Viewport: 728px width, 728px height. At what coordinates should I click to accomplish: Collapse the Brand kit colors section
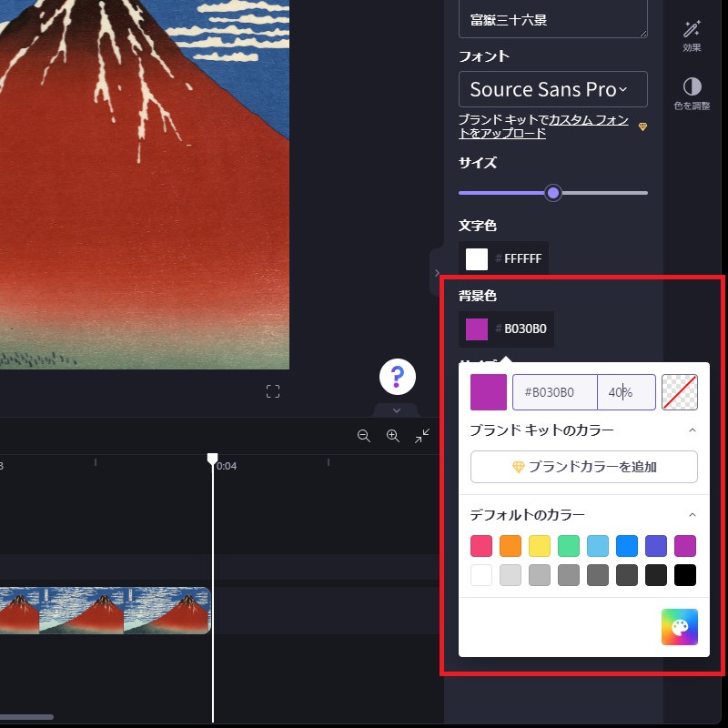(693, 430)
